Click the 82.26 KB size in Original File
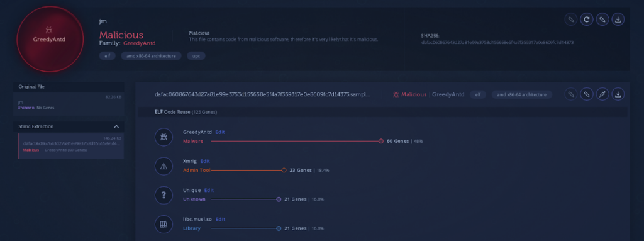 [x=113, y=97]
